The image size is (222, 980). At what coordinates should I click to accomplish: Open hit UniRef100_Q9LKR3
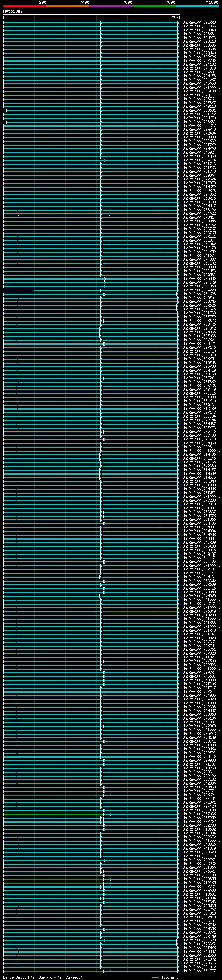pos(199,23)
